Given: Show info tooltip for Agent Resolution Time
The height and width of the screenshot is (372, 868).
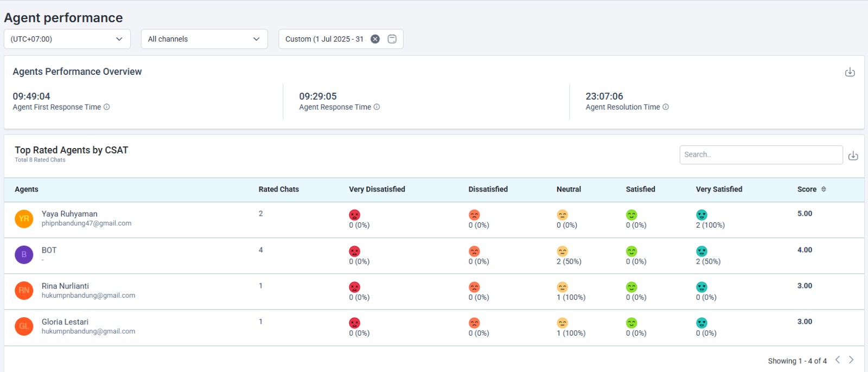Looking at the screenshot, I should (x=666, y=107).
